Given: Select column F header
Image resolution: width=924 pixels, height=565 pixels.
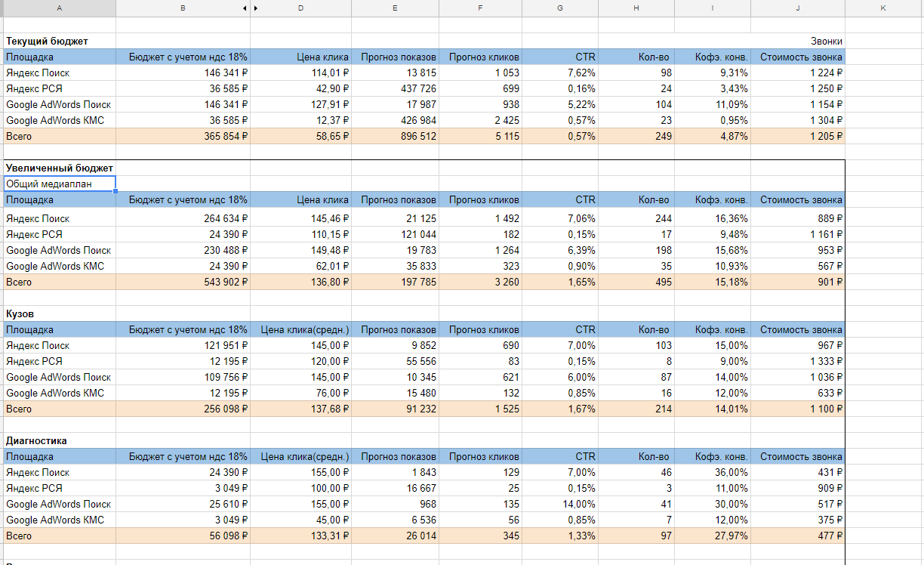Looking at the screenshot, I should click(x=480, y=8).
